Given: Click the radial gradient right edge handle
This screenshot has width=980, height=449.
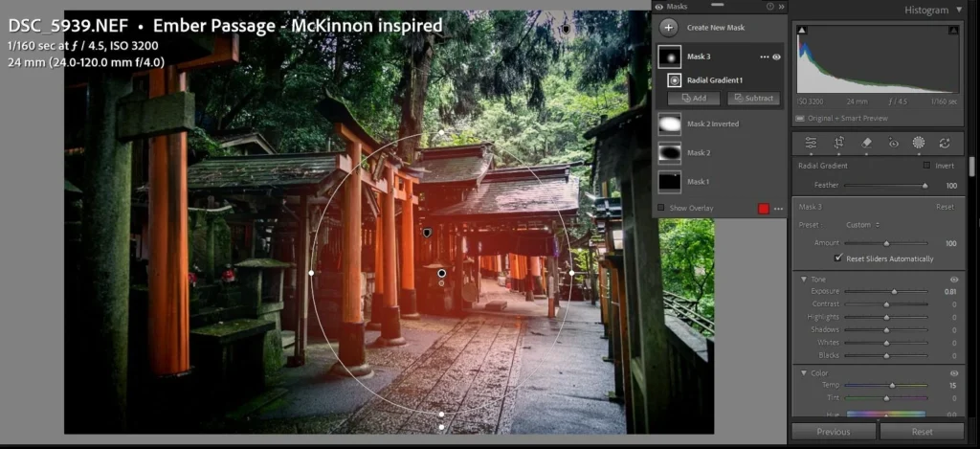Looking at the screenshot, I should 572,273.
